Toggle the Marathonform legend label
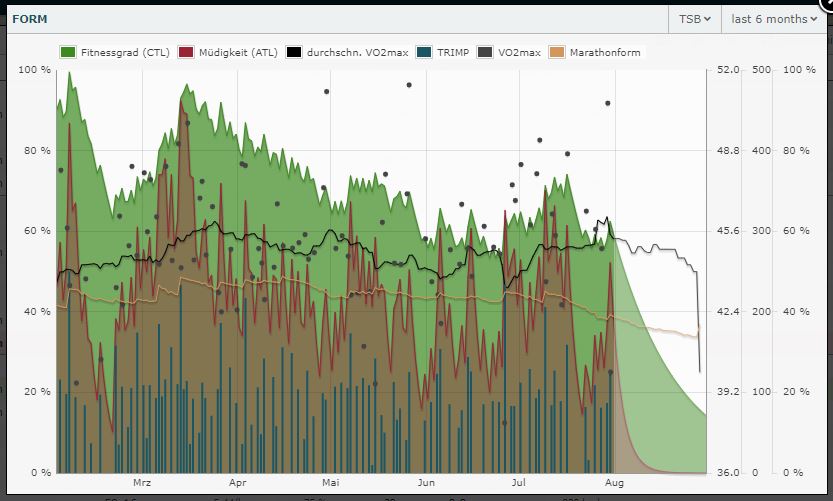Viewport: 833px width, 501px height. click(x=603, y=52)
